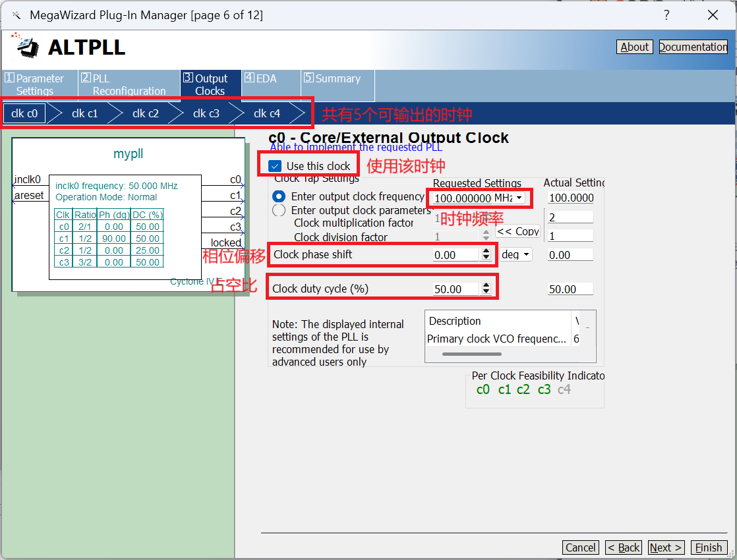This screenshot has width=737, height=560.
Task: Click actual duty cycle 50.00 field
Action: (571, 289)
